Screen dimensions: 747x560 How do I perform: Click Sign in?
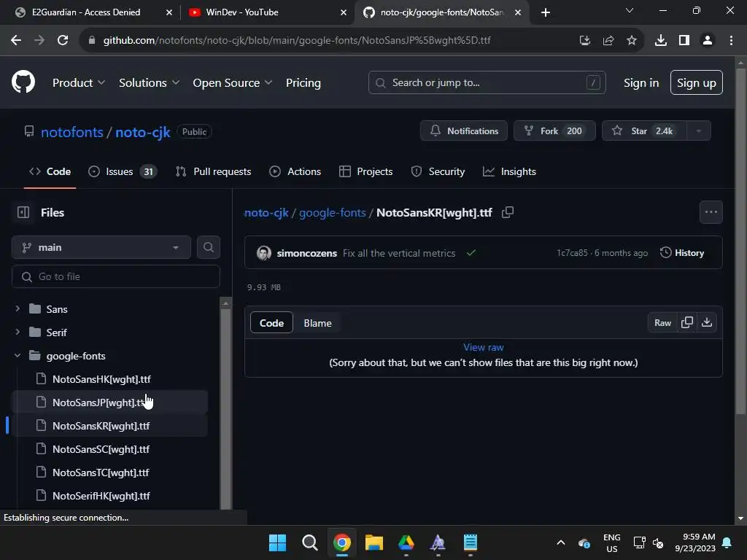641,83
